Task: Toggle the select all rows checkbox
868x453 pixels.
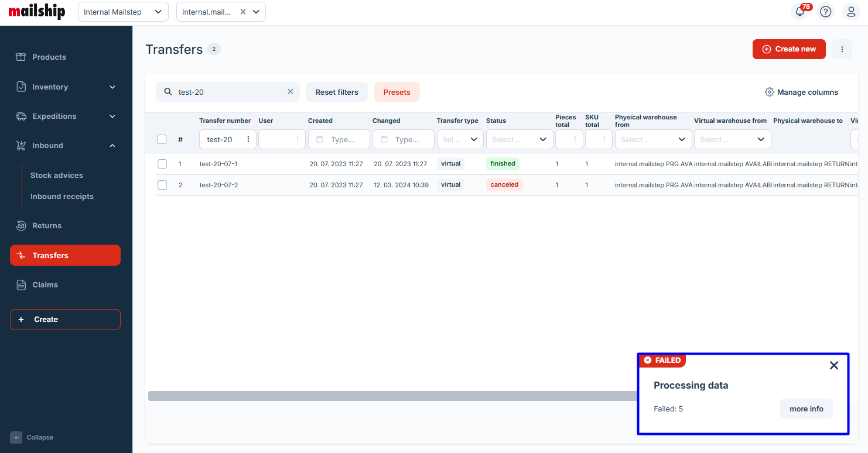Action: (162, 139)
